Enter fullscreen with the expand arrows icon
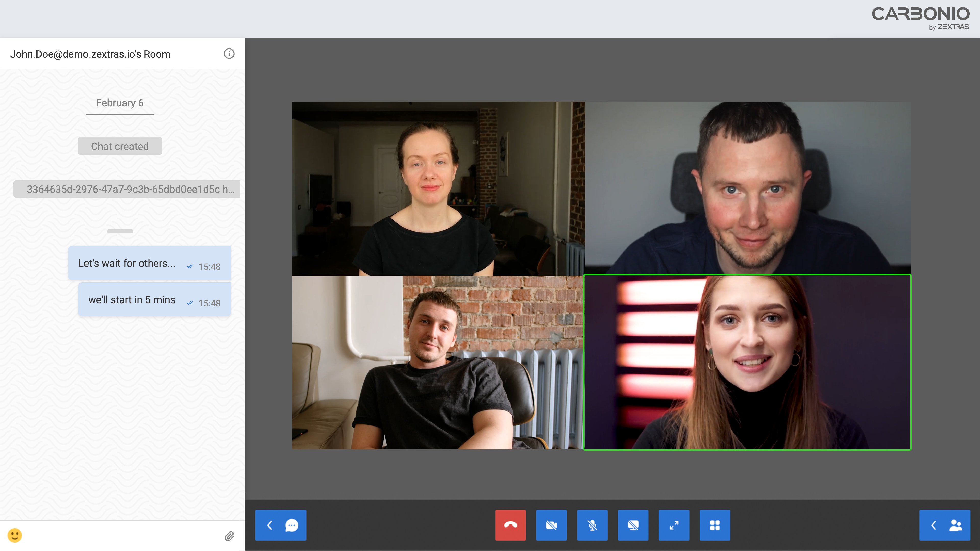This screenshot has width=980, height=551. pos(674,525)
